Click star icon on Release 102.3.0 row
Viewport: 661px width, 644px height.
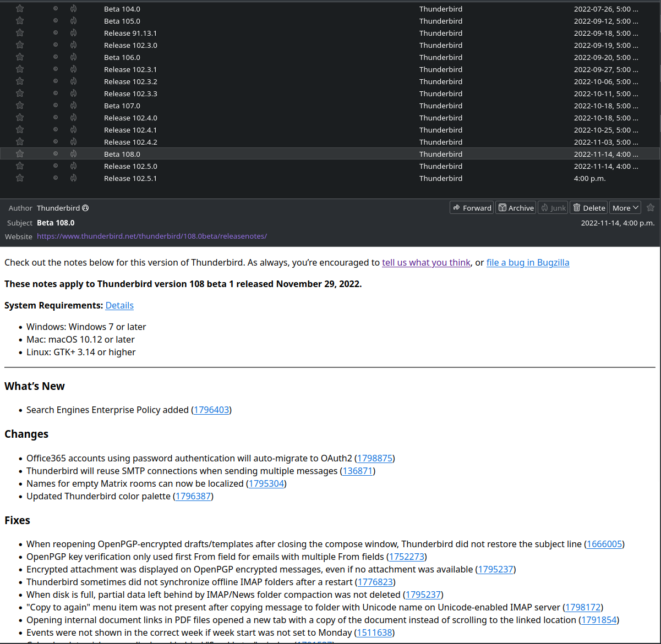[x=20, y=45]
